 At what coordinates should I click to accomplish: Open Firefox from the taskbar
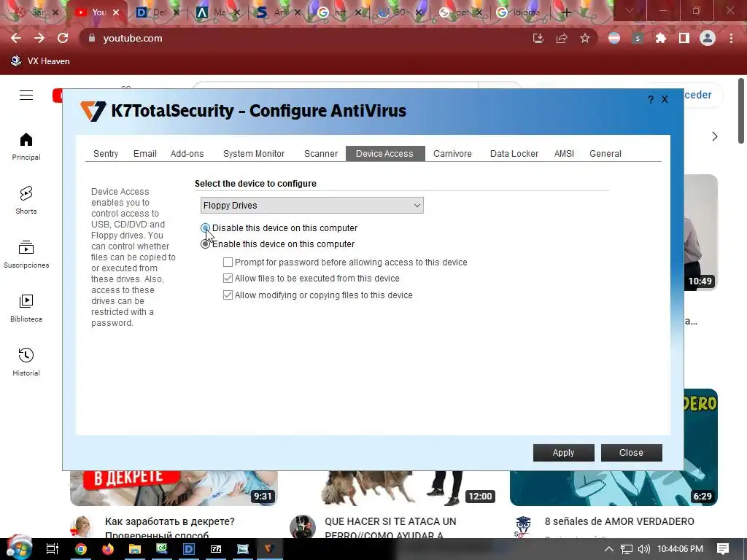(108, 549)
